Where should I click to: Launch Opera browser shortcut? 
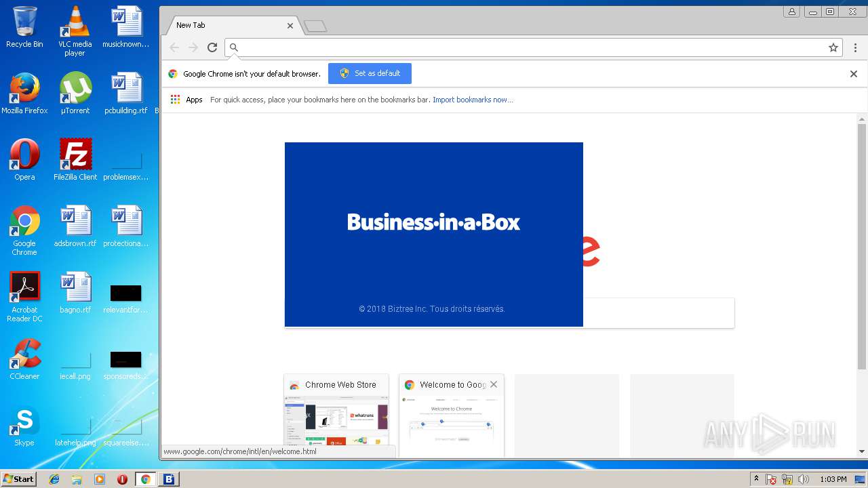(x=24, y=159)
